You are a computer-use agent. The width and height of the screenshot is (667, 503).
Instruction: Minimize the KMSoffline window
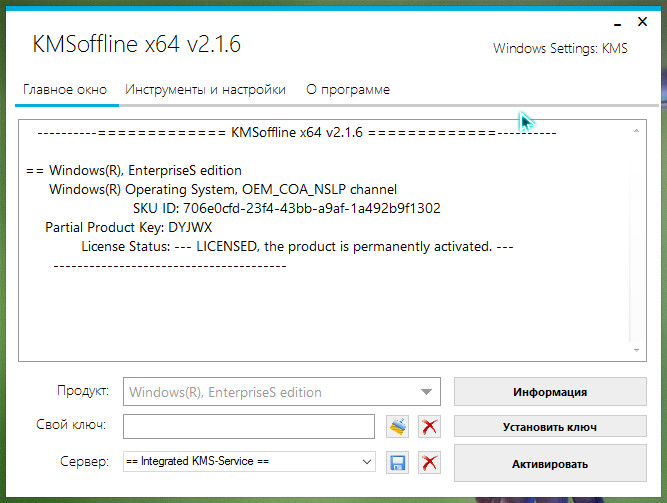[613, 17]
